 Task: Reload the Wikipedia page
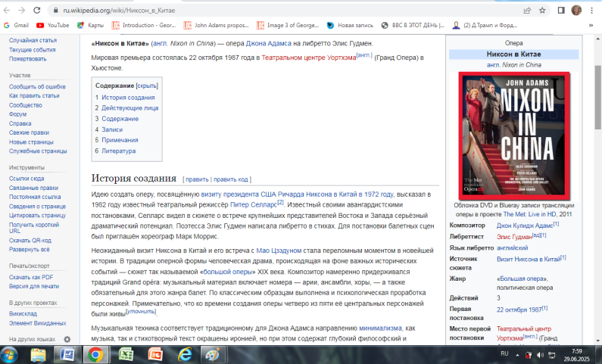(x=37, y=11)
